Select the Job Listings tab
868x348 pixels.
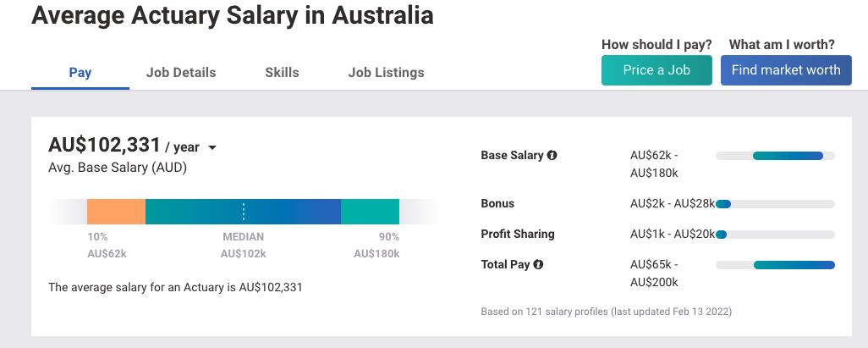[x=387, y=73]
